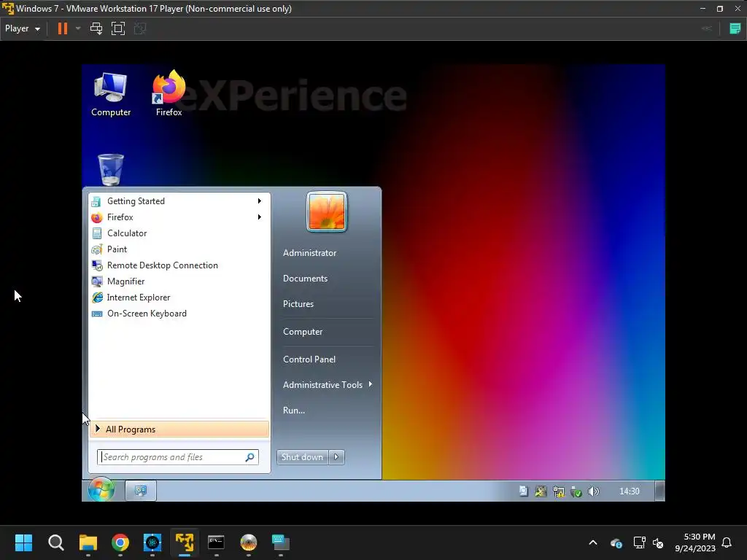
Task: Open the power options dropdown arrow
Action: point(78,28)
